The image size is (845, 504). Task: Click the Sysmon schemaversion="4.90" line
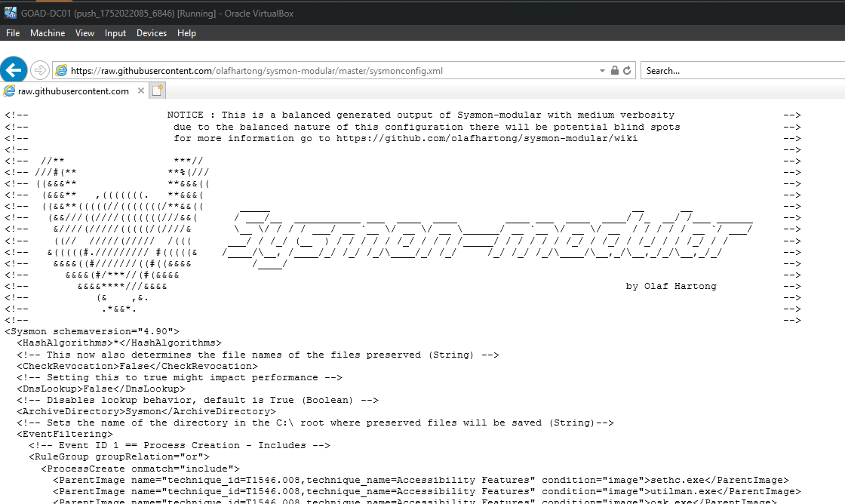[92, 331]
